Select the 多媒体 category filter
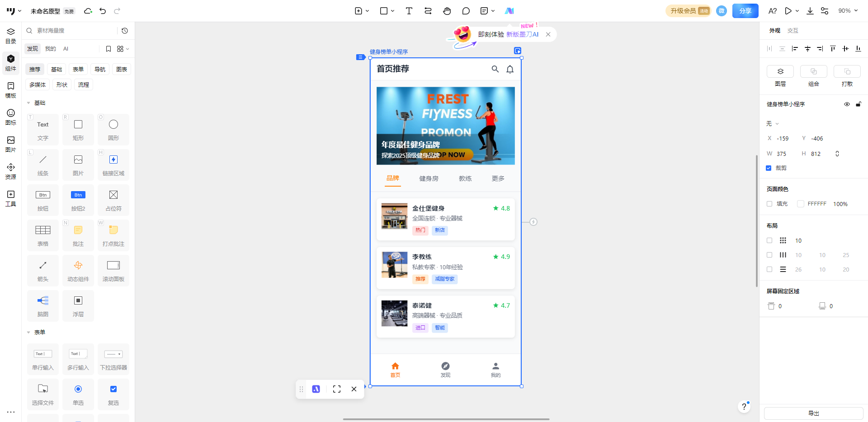Image resolution: width=868 pixels, height=422 pixels. pyautogui.click(x=38, y=84)
